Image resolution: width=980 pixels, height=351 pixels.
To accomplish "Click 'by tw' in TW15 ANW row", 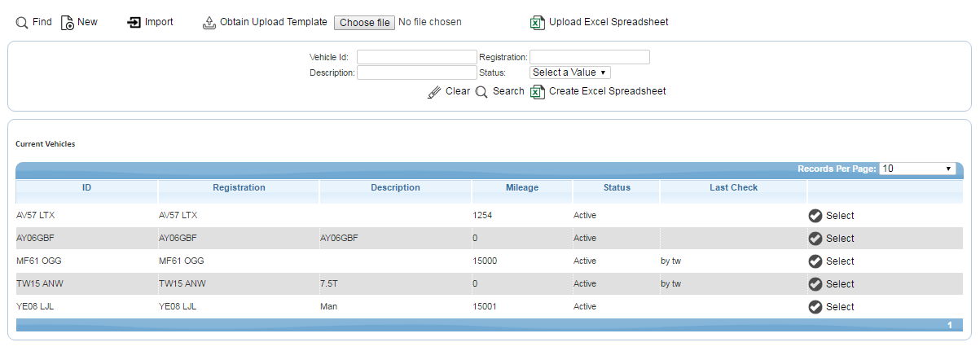I will pos(670,284).
